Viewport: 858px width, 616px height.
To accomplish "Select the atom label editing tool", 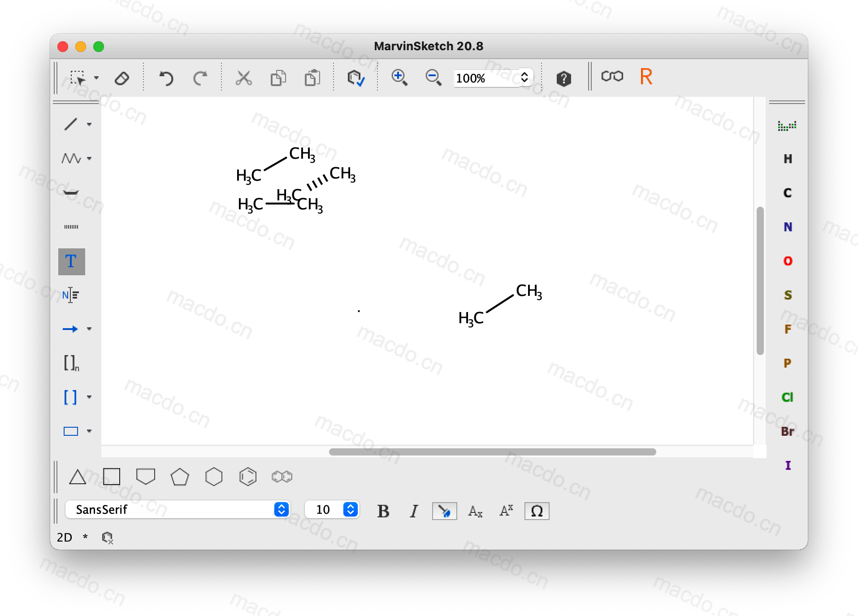I will 71,295.
